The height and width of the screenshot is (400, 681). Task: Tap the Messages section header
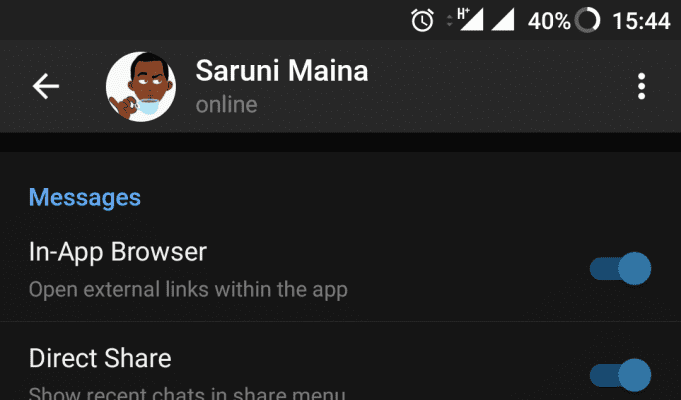[x=85, y=198]
